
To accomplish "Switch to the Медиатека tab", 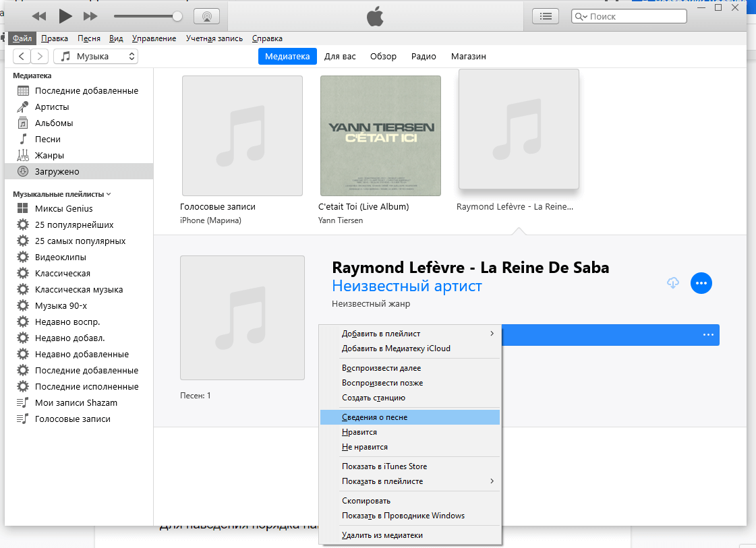I will coord(287,57).
